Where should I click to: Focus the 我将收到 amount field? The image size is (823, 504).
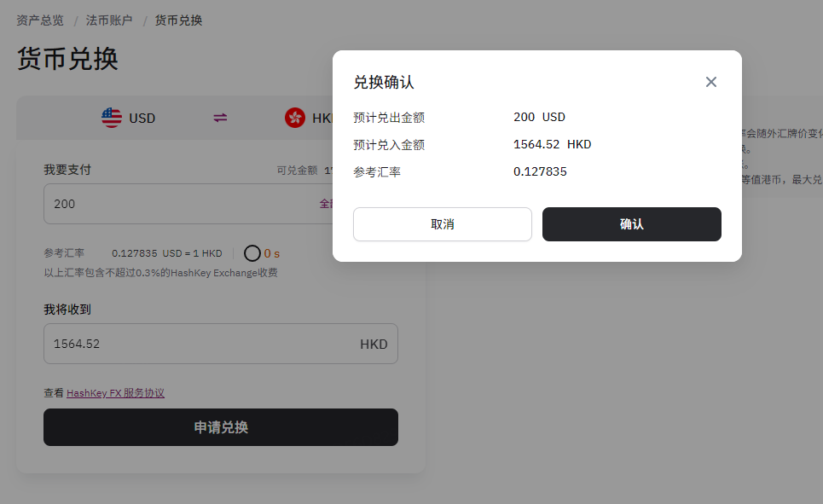point(220,344)
